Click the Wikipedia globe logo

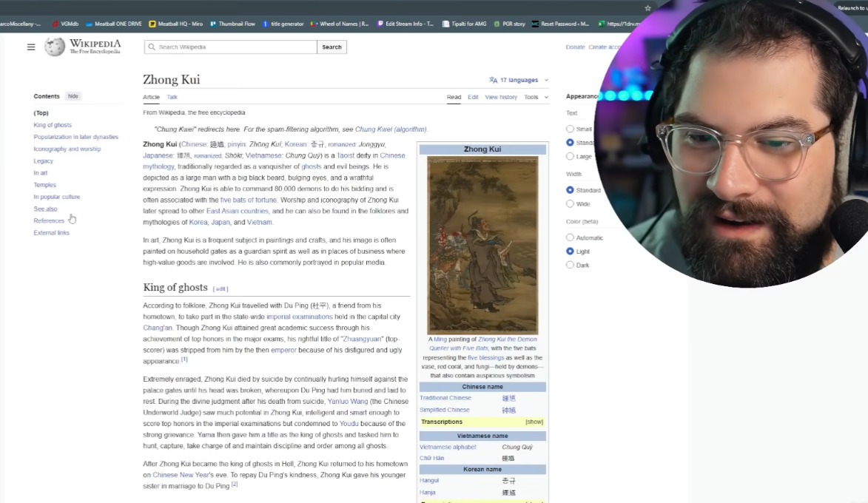[55, 47]
